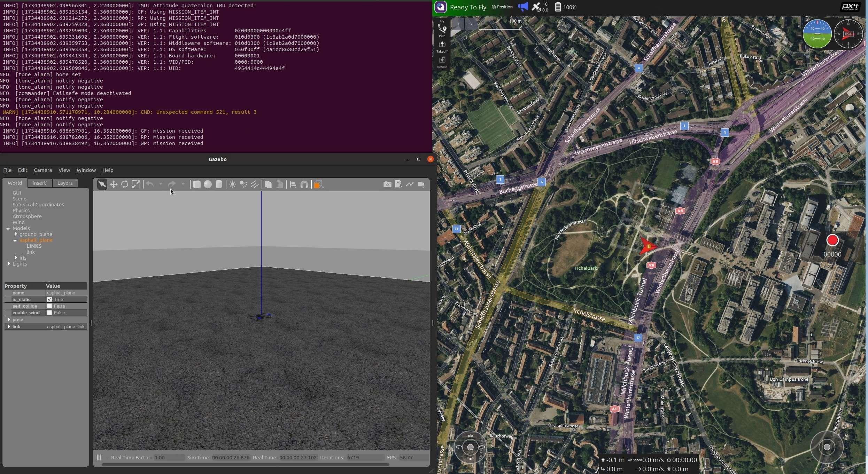Open the Plan view in QGroundControl

click(442, 31)
